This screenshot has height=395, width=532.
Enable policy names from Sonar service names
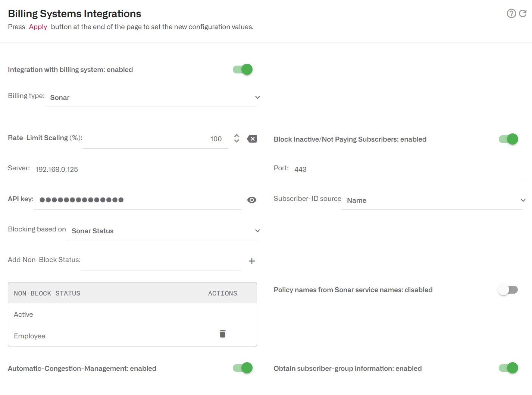point(508,290)
